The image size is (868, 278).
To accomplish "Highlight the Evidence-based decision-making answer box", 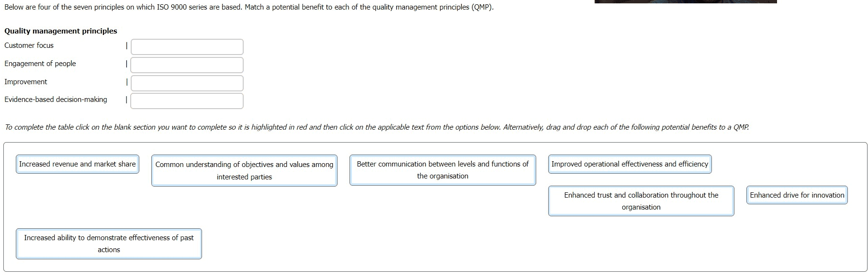I will (187, 101).
